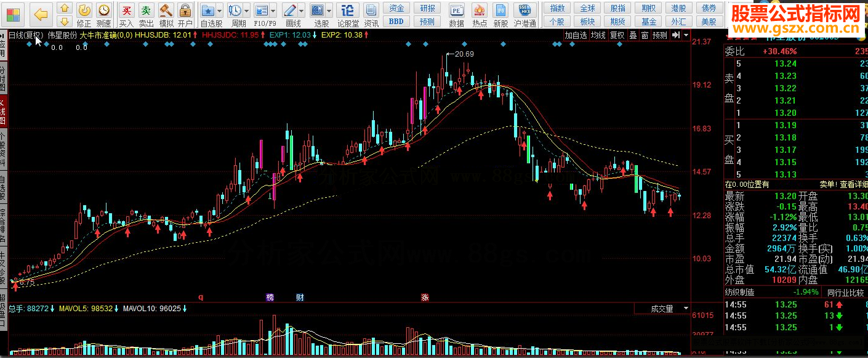The height and width of the screenshot is (358, 868).
Task: Toggle the 叠 overlay chart option
Action: (633, 35)
